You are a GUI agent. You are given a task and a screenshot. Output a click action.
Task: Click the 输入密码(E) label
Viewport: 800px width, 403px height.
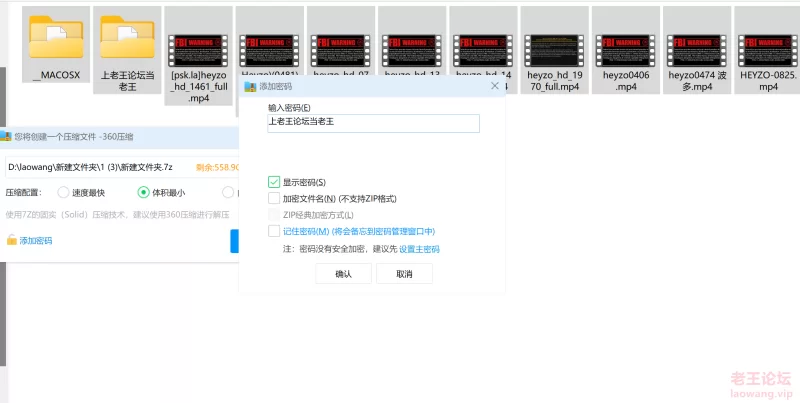click(x=289, y=108)
